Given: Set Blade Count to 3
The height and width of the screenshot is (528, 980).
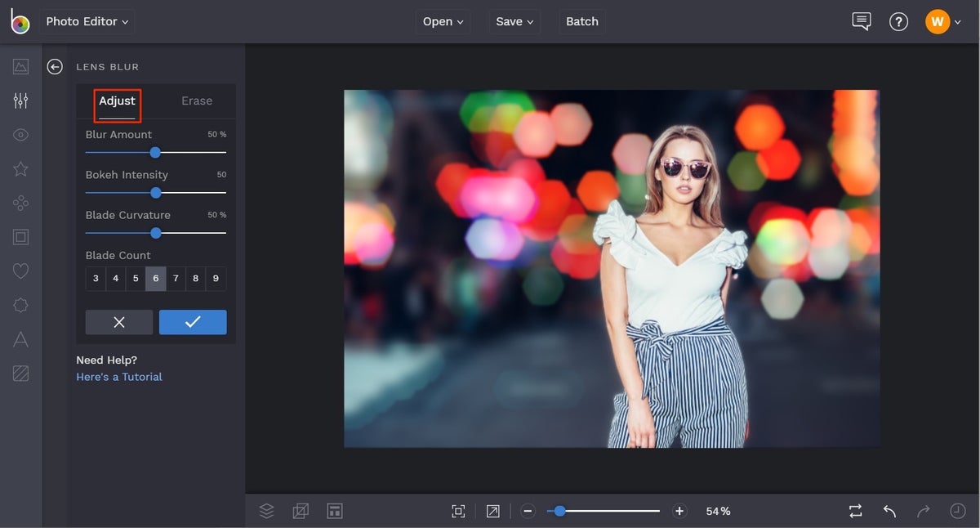Looking at the screenshot, I should [x=95, y=278].
